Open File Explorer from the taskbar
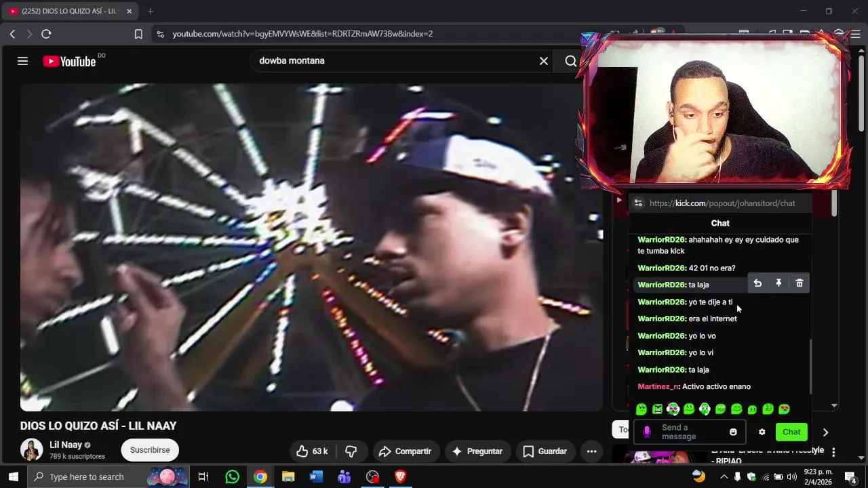 288,476
